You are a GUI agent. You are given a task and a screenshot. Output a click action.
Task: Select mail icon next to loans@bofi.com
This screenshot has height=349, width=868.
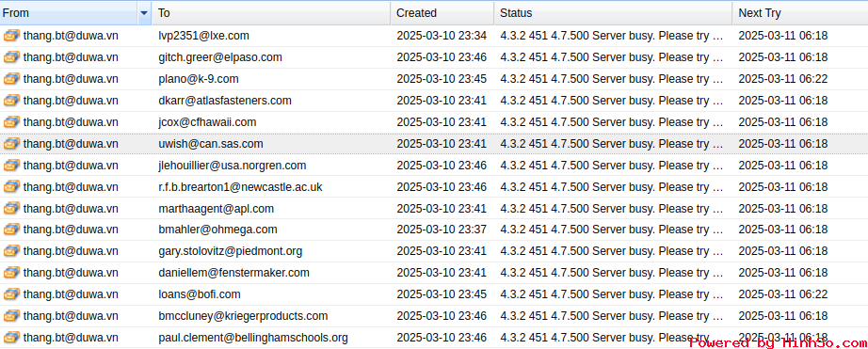point(11,294)
